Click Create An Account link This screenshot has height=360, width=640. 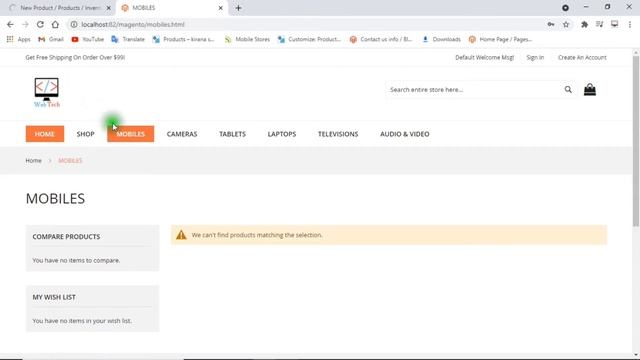582,58
